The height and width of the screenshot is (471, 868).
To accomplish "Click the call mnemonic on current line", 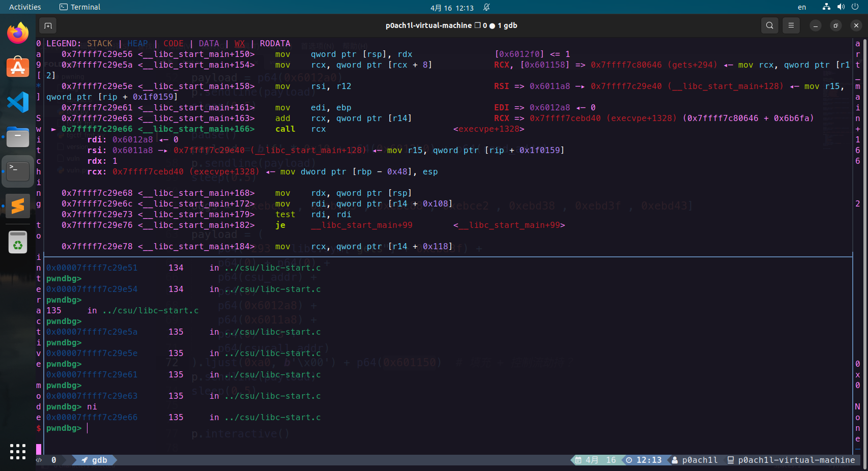I will 285,129.
